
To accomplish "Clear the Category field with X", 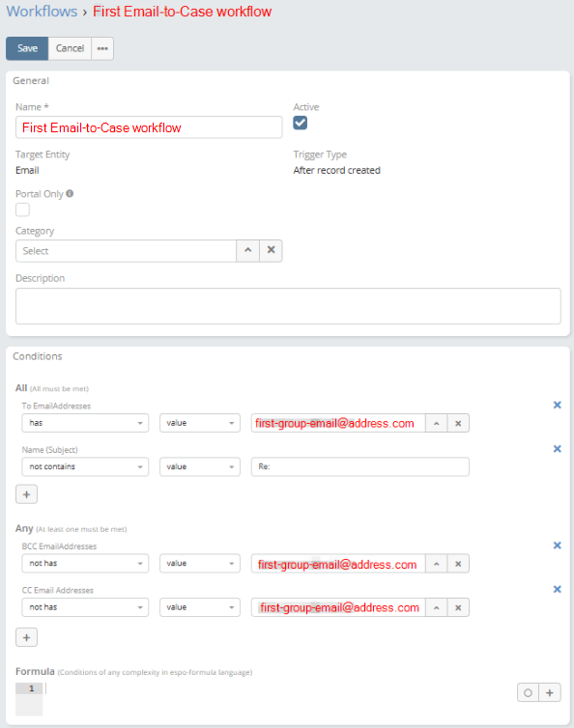I will 271,251.
